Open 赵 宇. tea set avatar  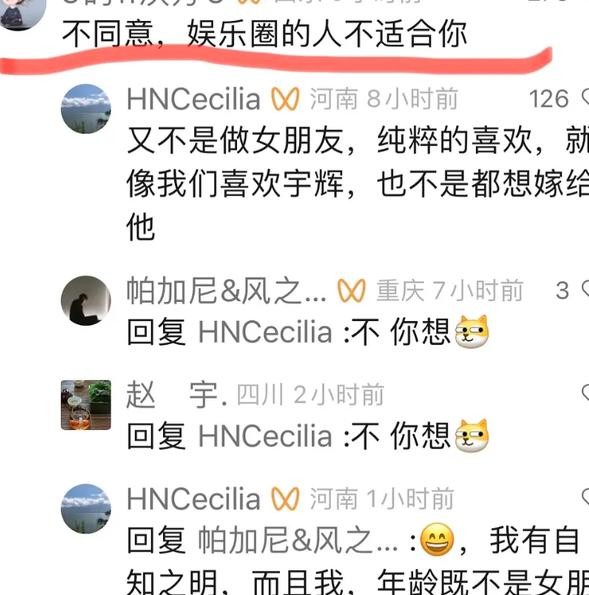pyautogui.click(x=86, y=405)
